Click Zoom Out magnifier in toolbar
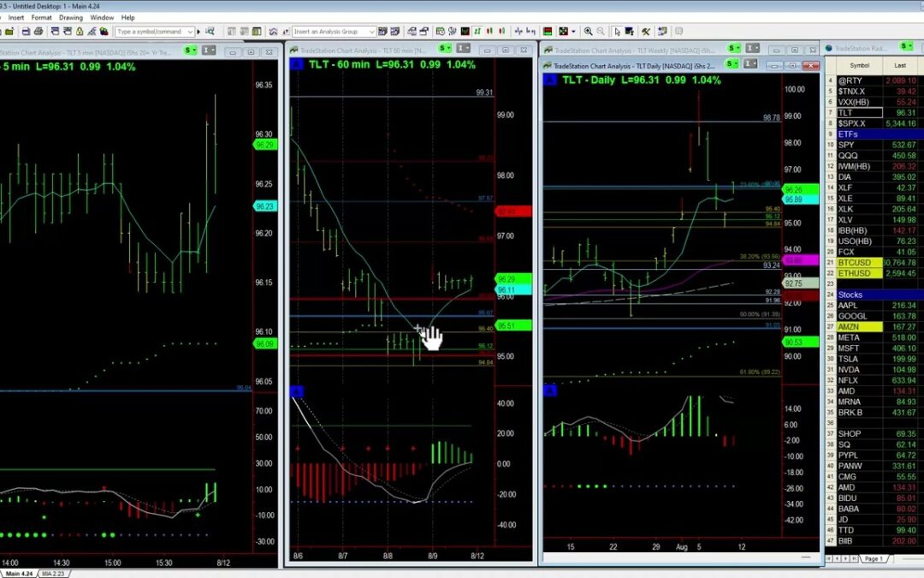Image resolution: width=924 pixels, height=578 pixels. tap(601, 32)
